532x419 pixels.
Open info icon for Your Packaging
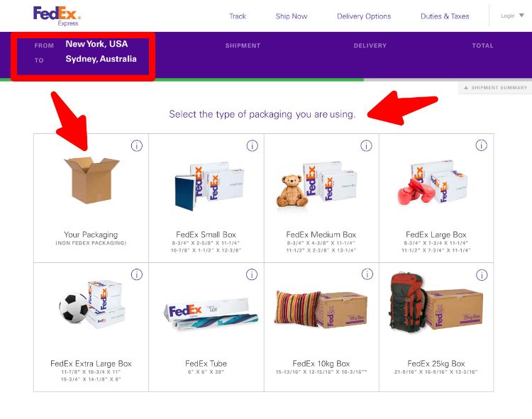(137, 146)
